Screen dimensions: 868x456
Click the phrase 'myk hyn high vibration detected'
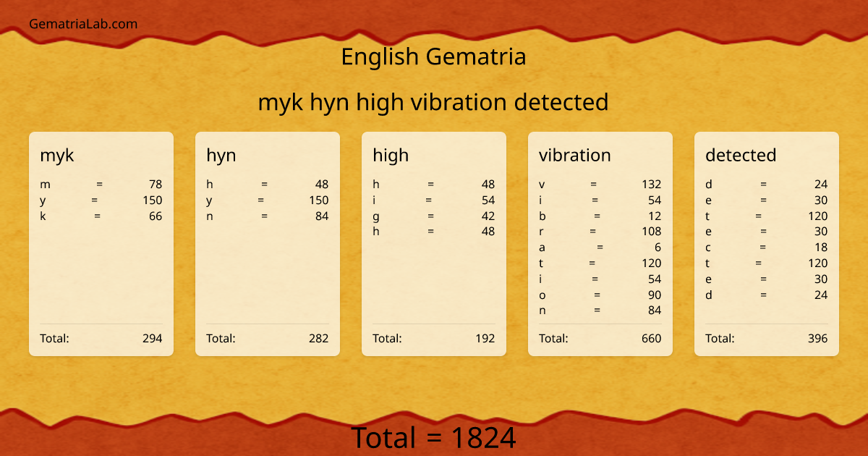tap(433, 102)
